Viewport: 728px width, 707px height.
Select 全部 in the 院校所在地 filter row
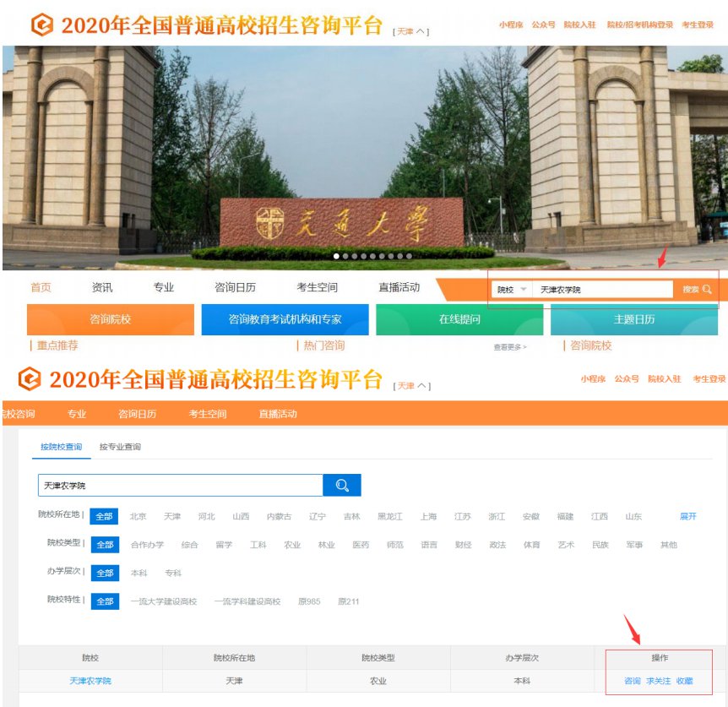pos(104,516)
